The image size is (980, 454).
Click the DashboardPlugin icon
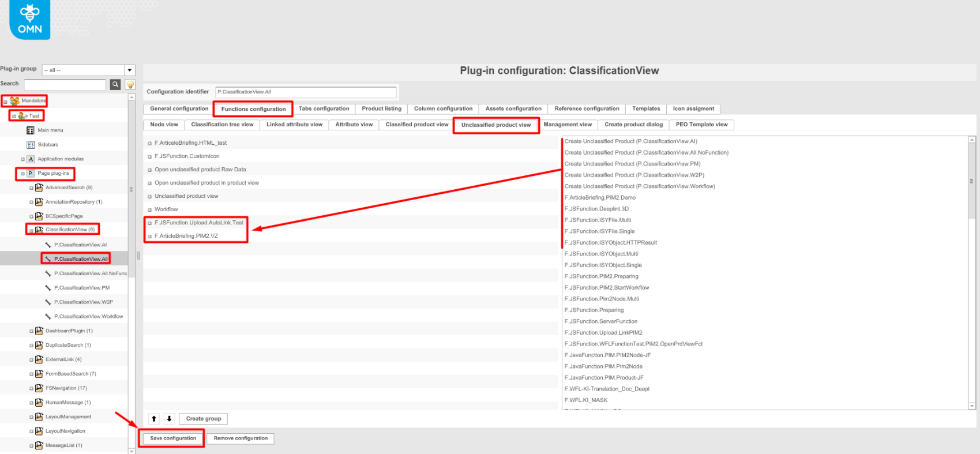tap(39, 331)
